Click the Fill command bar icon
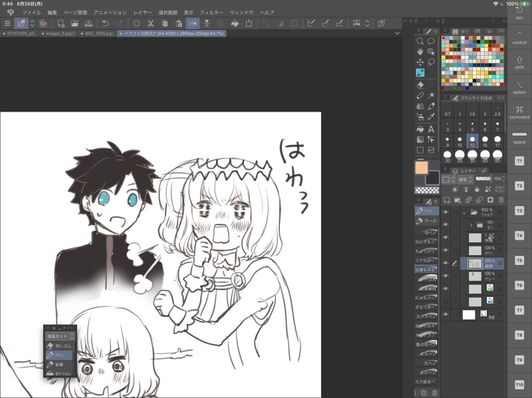 point(235,23)
